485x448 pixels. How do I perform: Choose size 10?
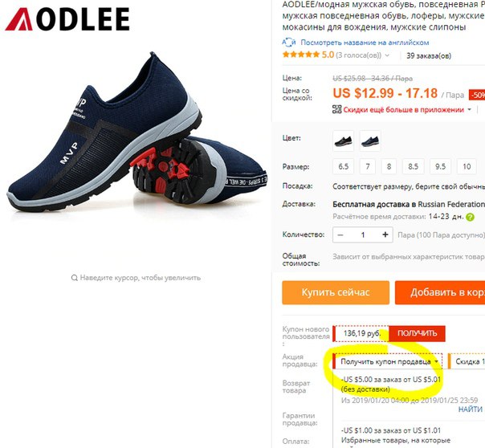coord(467,167)
